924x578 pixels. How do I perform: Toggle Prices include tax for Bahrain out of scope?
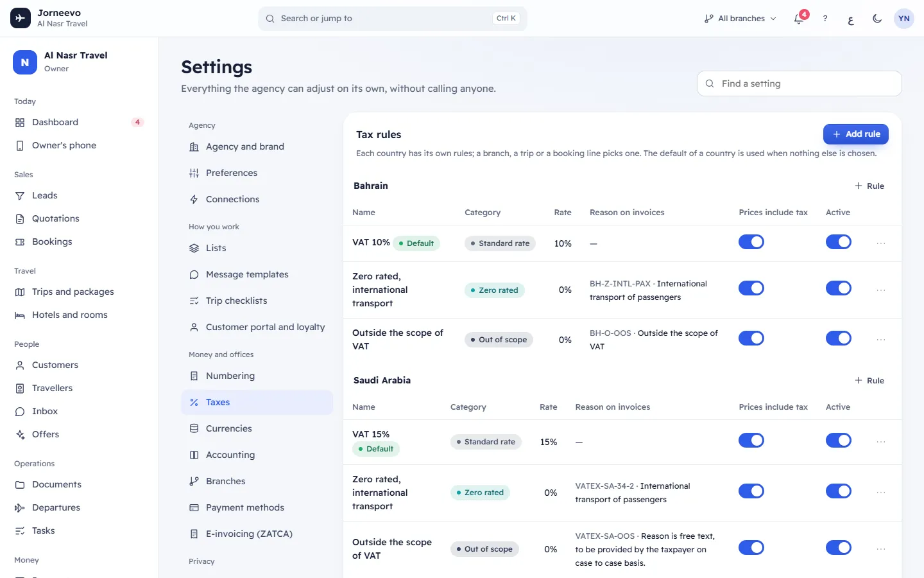[751, 338]
